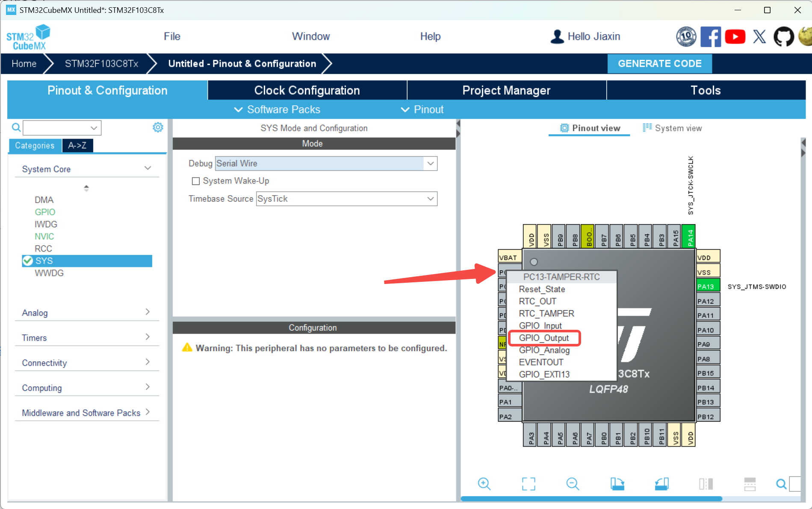Click the split-view vertical layout icon
The height and width of the screenshot is (509, 812).
706,484
